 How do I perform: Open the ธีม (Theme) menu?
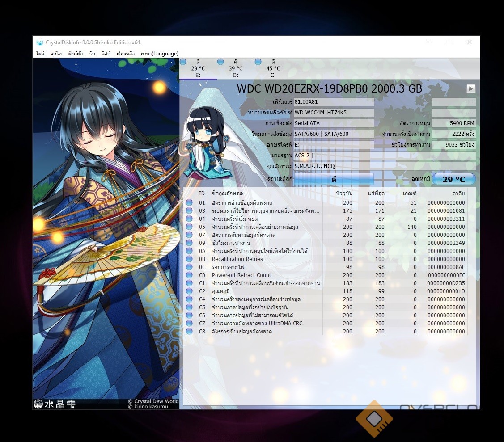(x=92, y=54)
